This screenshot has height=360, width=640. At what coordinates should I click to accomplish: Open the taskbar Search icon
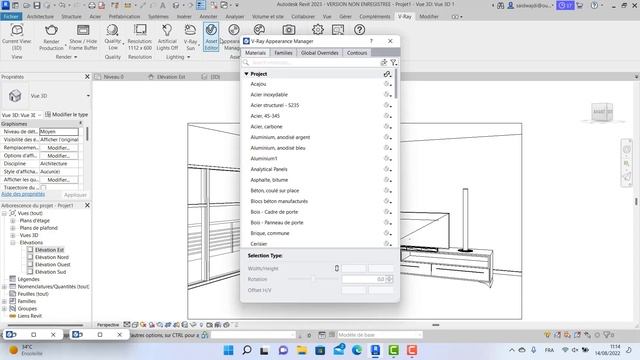[x=247, y=350]
